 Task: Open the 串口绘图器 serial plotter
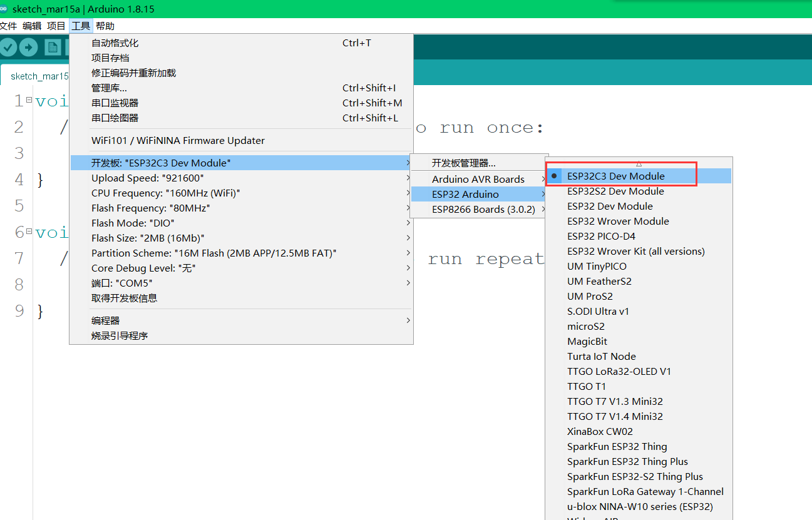(241, 118)
